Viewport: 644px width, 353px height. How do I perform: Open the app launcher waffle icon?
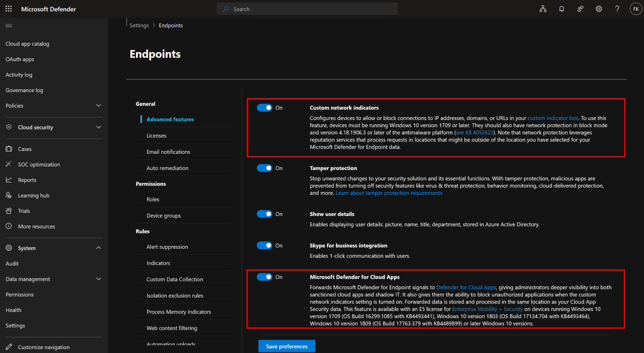pyautogui.click(x=9, y=9)
